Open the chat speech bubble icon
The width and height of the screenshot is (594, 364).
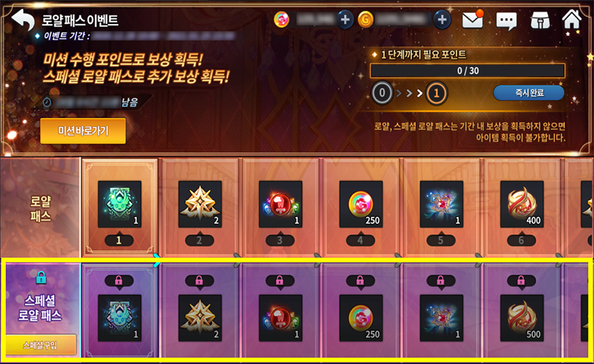pos(506,21)
